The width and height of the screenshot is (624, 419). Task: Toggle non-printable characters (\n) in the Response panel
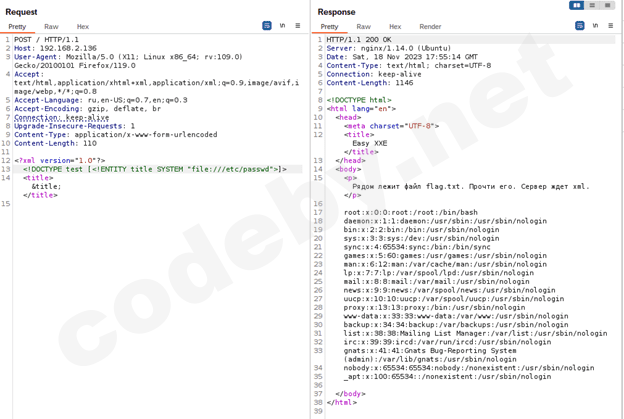(x=595, y=26)
